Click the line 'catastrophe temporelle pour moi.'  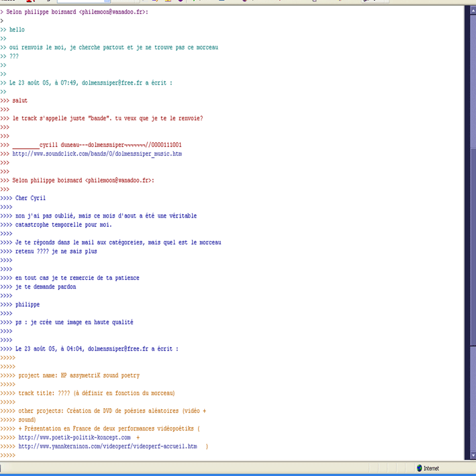click(x=56, y=225)
